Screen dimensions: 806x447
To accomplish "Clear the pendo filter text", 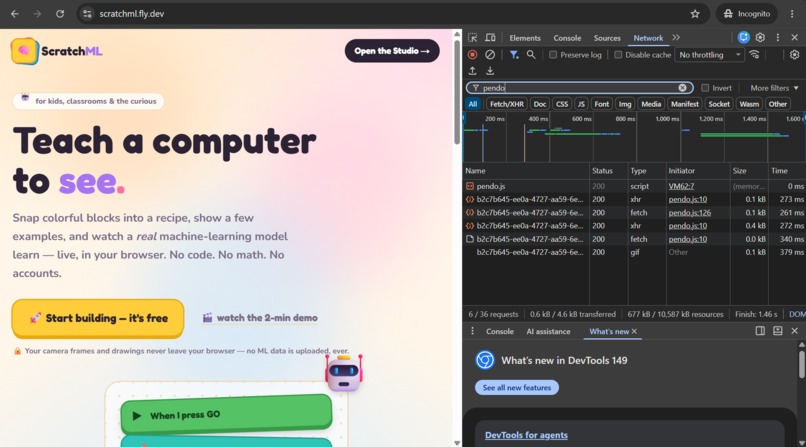I will tap(682, 88).
